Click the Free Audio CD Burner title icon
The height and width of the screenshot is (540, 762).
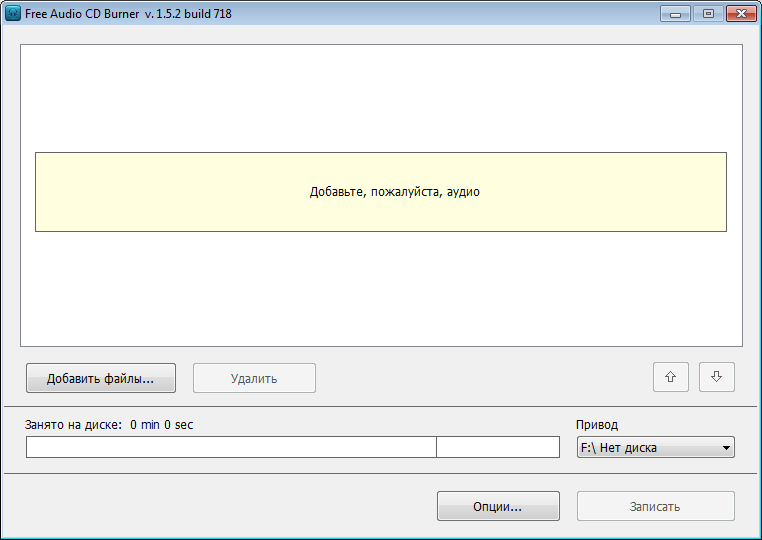point(13,14)
